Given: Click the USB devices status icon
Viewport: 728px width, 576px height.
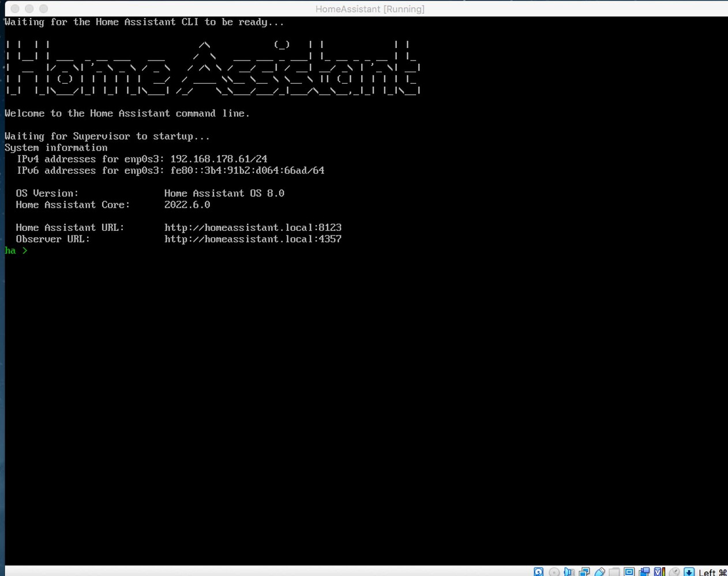Looking at the screenshot, I should [599, 572].
